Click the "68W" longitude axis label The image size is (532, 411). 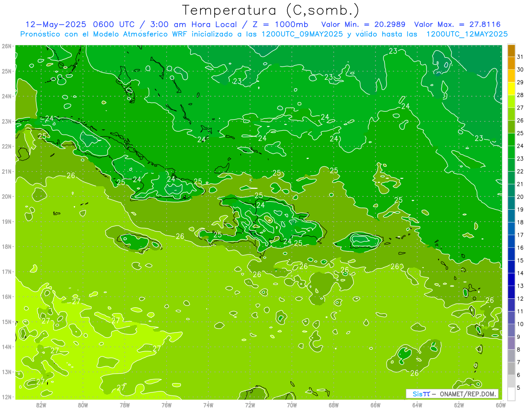click(333, 405)
